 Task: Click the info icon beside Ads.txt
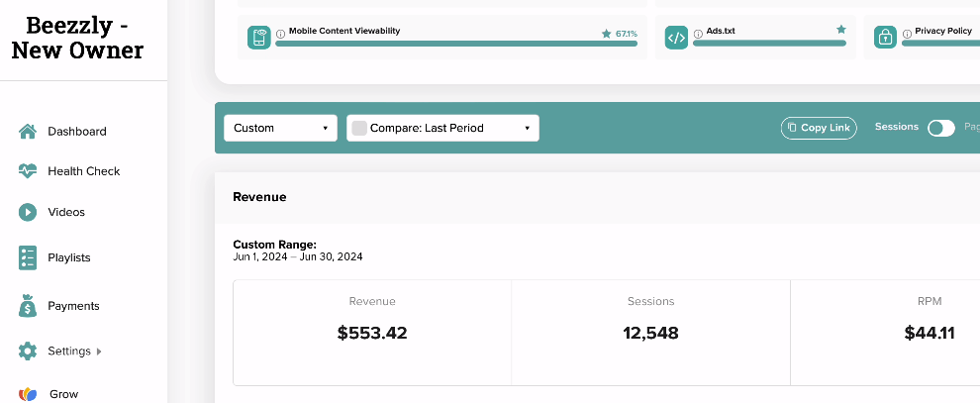(x=698, y=34)
